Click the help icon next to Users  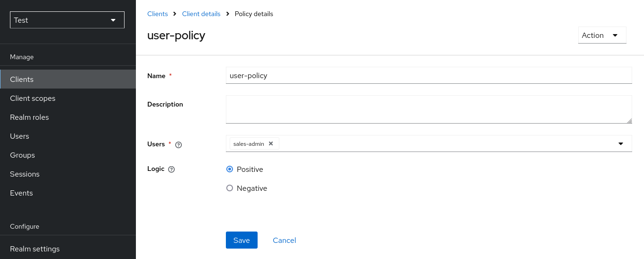click(179, 144)
